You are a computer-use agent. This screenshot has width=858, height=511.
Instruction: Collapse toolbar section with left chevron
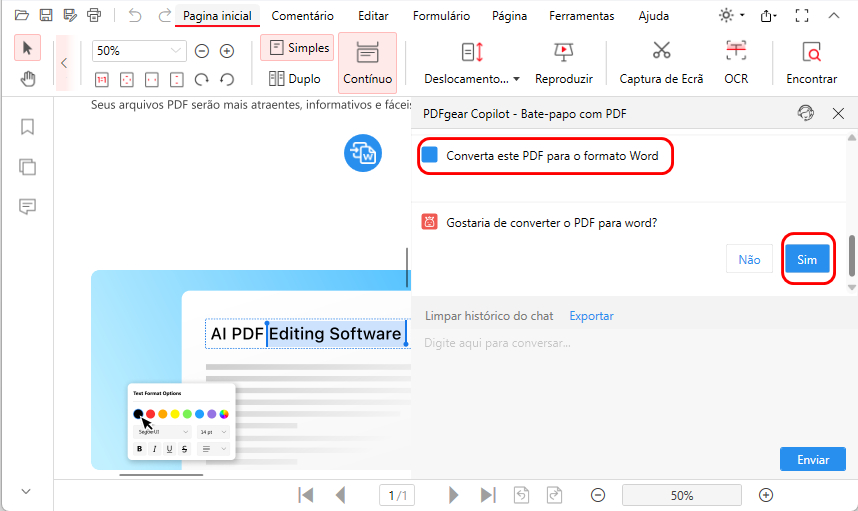point(64,62)
